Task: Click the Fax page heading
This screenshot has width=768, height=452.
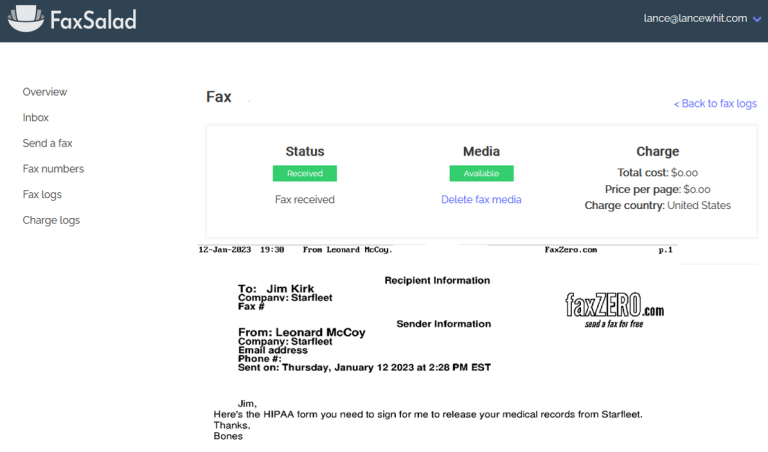Action: click(218, 97)
